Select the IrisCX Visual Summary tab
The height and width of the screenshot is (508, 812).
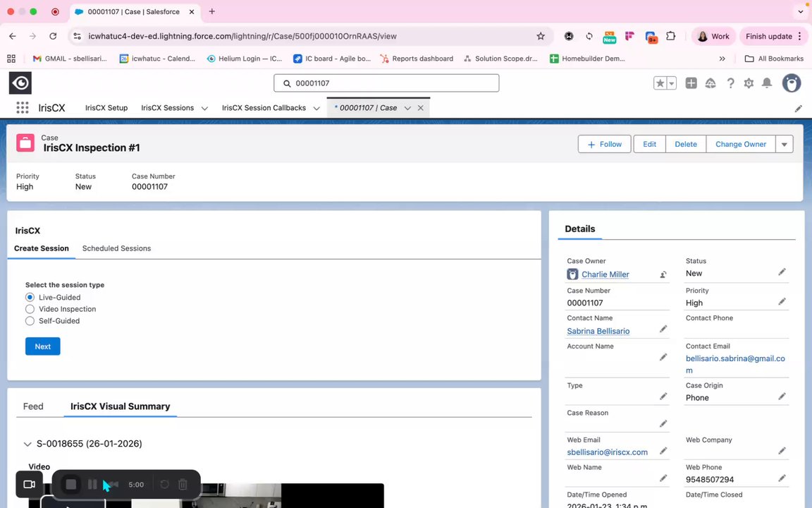pos(120,406)
